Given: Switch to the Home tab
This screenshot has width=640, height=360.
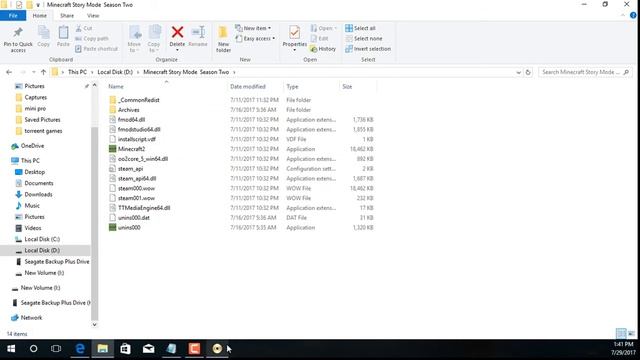Looking at the screenshot, I should 40,16.
